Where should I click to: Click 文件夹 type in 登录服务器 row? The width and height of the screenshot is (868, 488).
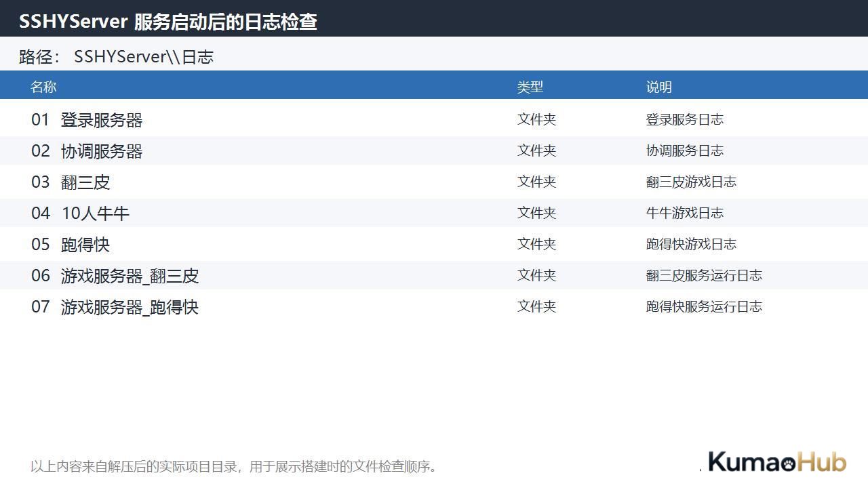536,119
